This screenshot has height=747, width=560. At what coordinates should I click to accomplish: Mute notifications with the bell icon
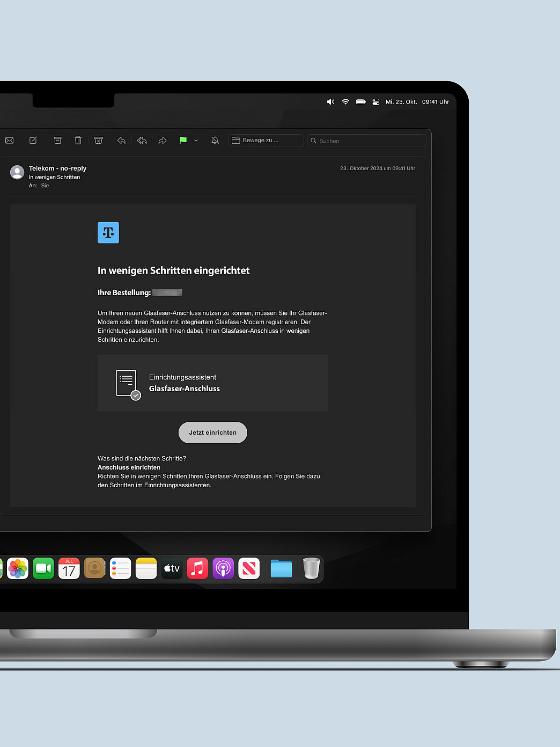click(x=215, y=141)
